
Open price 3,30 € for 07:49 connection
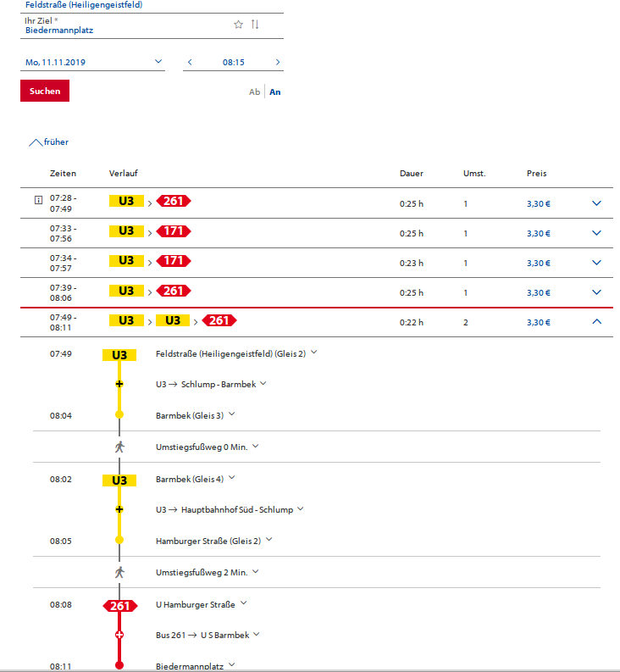point(539,322)
